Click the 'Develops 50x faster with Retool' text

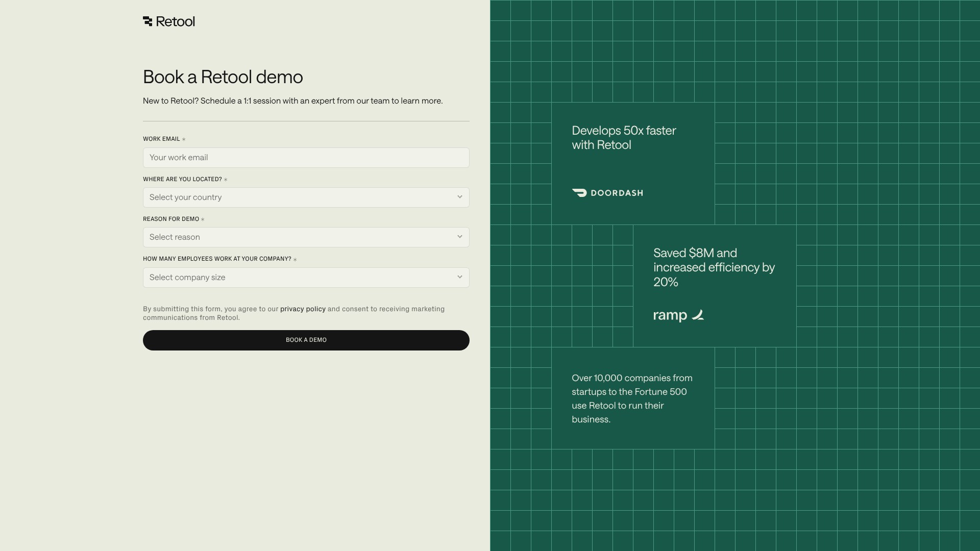624,138
